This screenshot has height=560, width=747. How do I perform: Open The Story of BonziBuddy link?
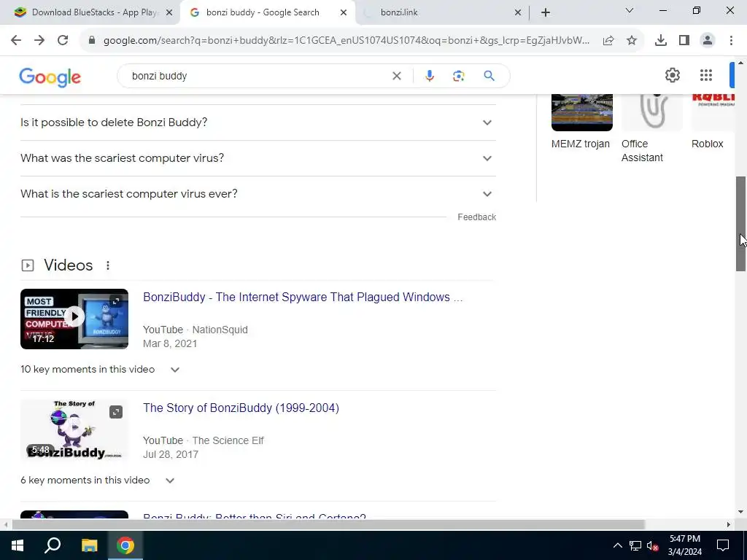(241, 408)
